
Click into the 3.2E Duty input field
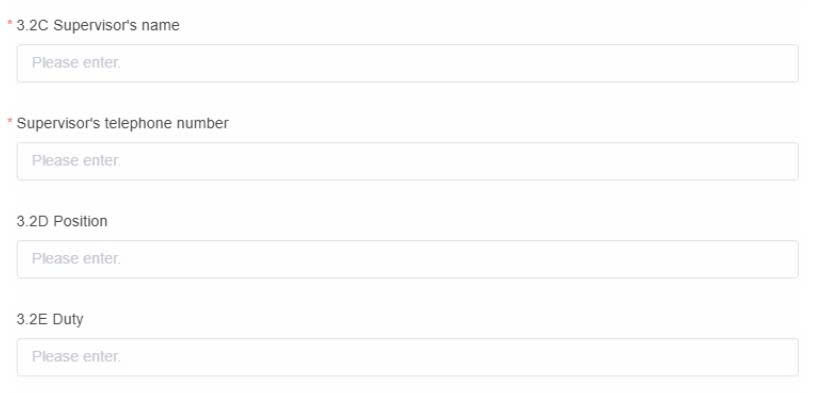408,357
